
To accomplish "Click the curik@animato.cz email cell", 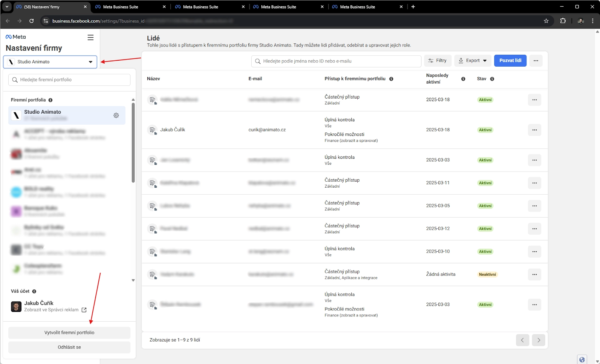I will (x=267, y=130).
